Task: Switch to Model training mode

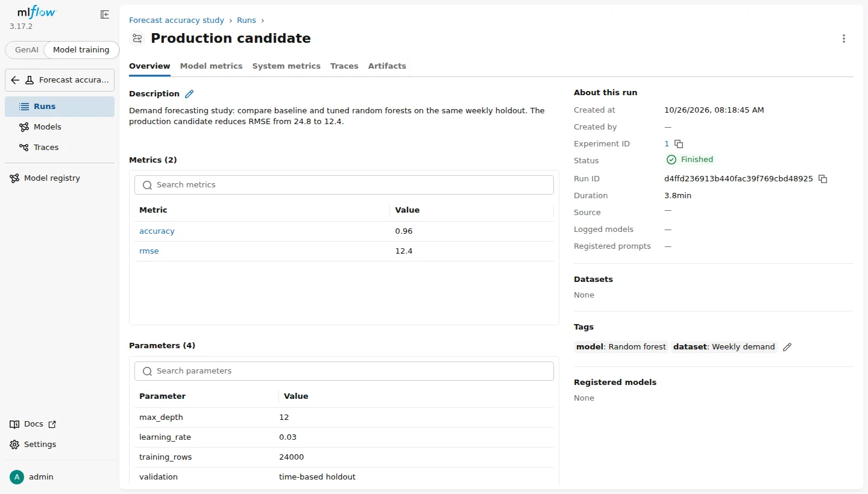Action: [81, 50]
